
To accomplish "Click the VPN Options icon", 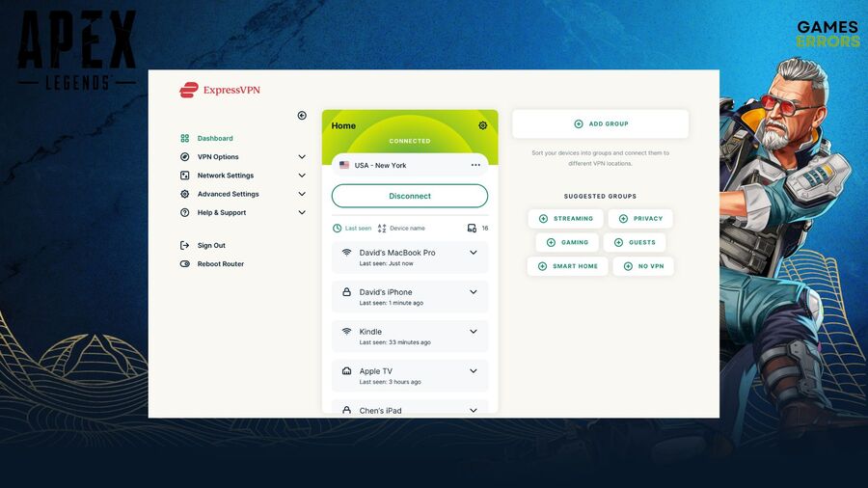I will coord(185,156).
